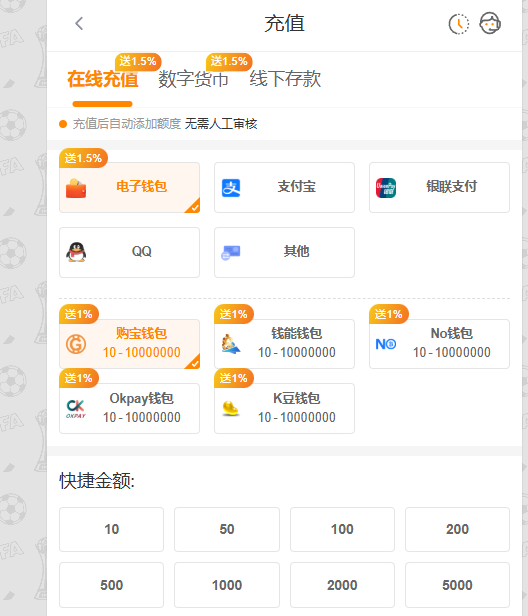Click 送1.5% badge on 电子钱包
Image resolution: width=528 pixels, height=616 pixels.
[x=83, y=158]
